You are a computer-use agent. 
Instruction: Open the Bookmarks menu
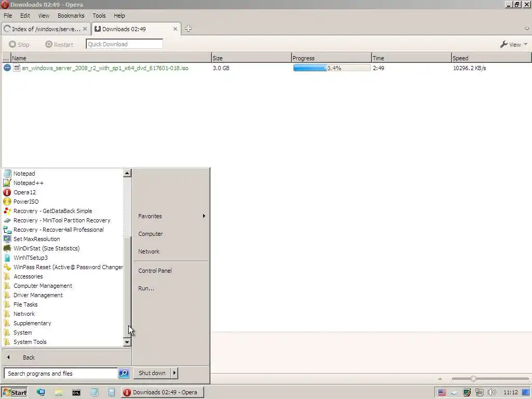pyautogui.click(x=71, y=16)
